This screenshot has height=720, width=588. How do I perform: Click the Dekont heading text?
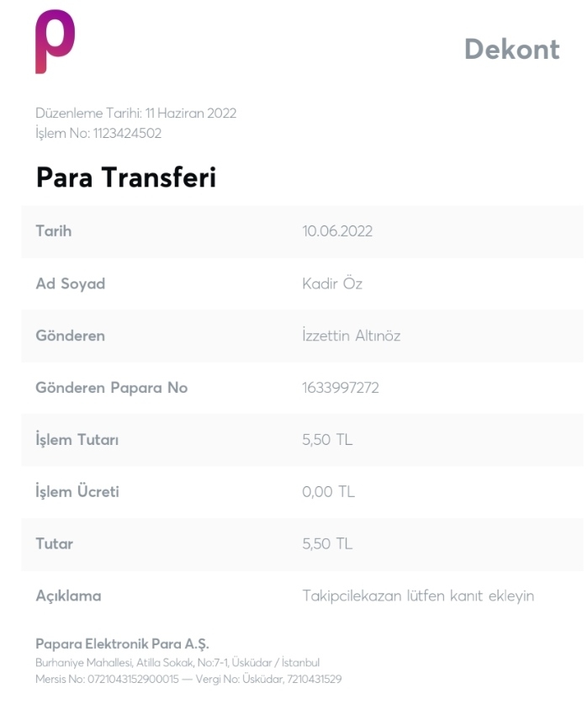pos(512,49)
